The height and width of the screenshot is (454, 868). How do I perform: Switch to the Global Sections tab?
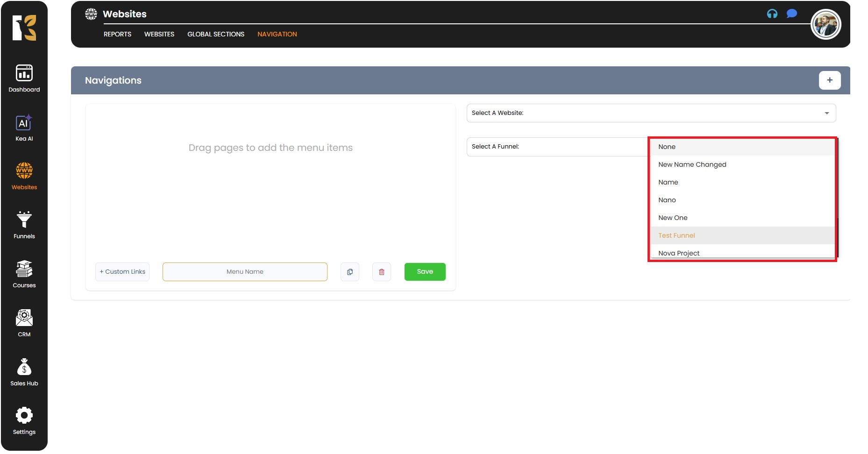216,34
